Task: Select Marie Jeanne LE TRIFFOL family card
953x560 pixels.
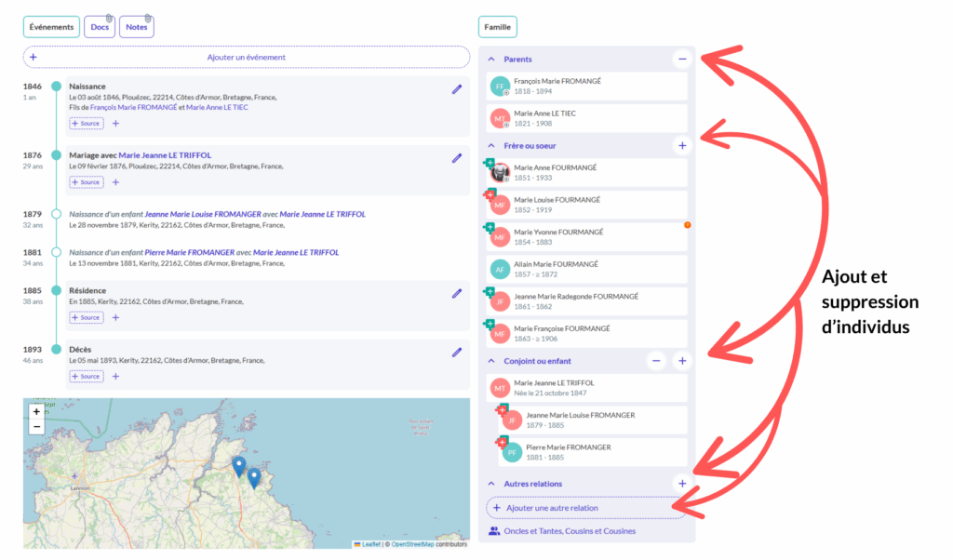Action: point(586,388)
